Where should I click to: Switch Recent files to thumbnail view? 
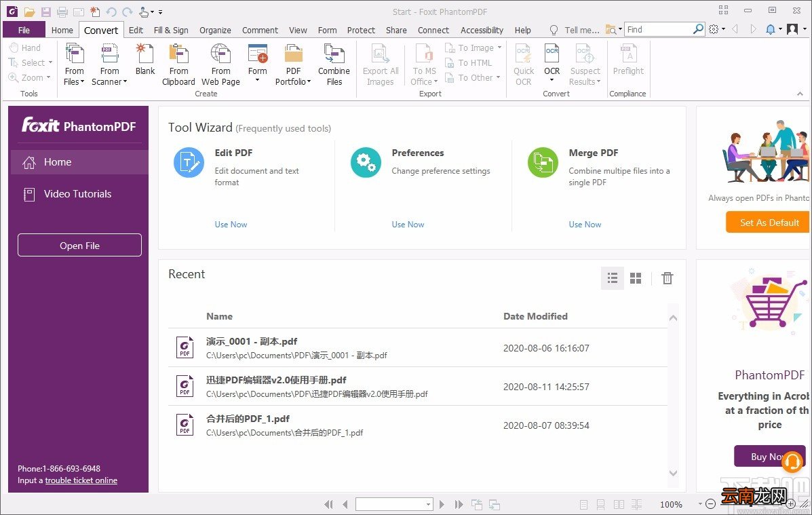point(636,278)
